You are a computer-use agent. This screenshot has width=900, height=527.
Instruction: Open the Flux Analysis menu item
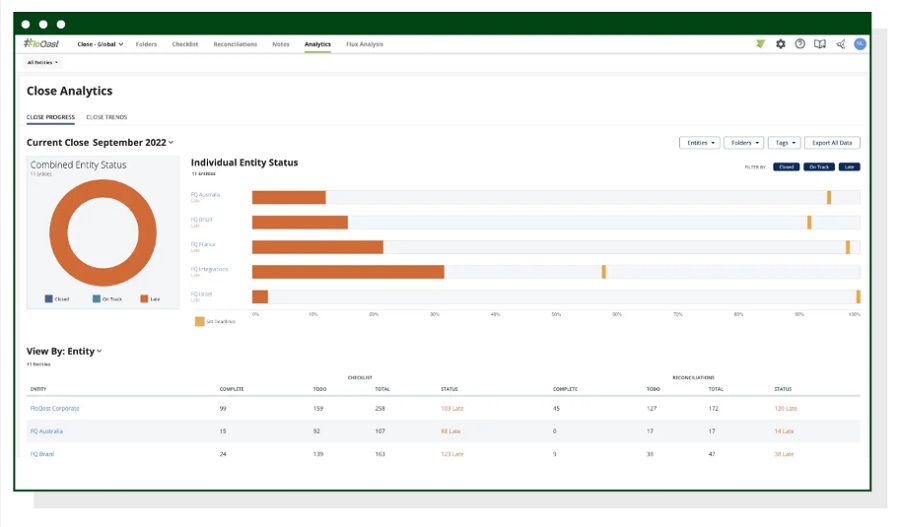(x=364, y=44)
